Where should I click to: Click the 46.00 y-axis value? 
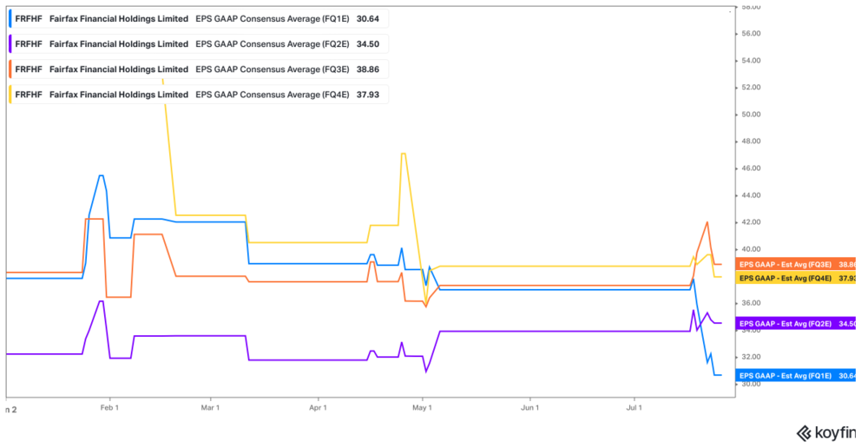pyautogui.click(x=751, y=168)
